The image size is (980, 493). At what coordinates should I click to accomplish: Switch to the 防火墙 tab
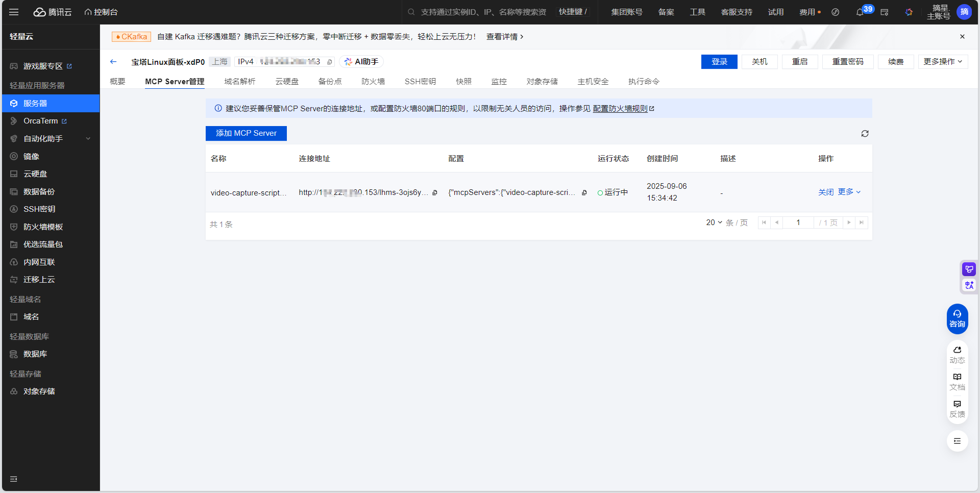pos(373,82)
